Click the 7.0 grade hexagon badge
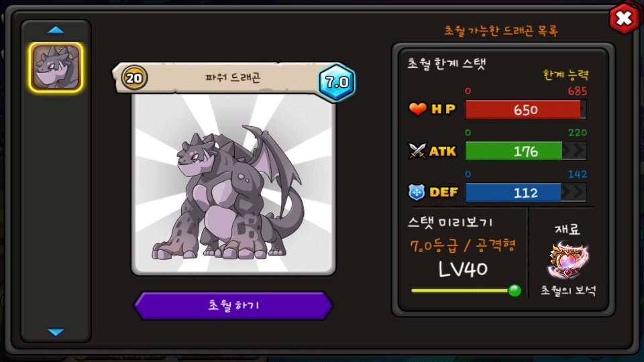Viewport: 644px width, 362px height. 337,82
